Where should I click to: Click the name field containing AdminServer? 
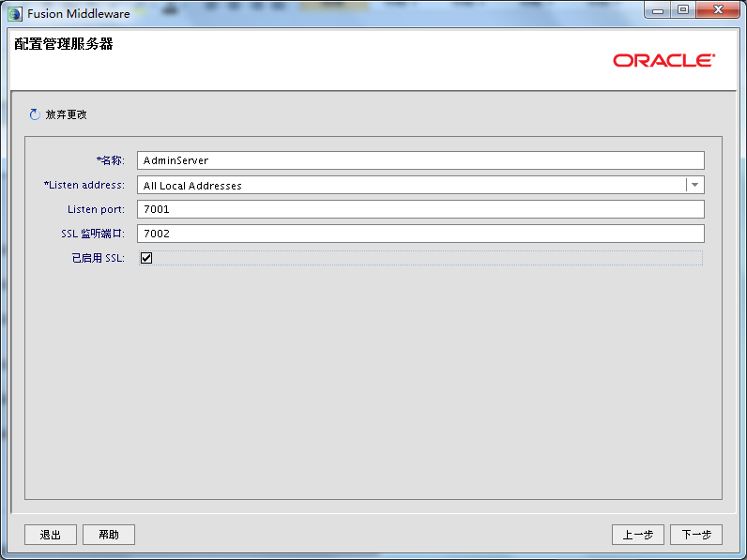click(420, 160)
